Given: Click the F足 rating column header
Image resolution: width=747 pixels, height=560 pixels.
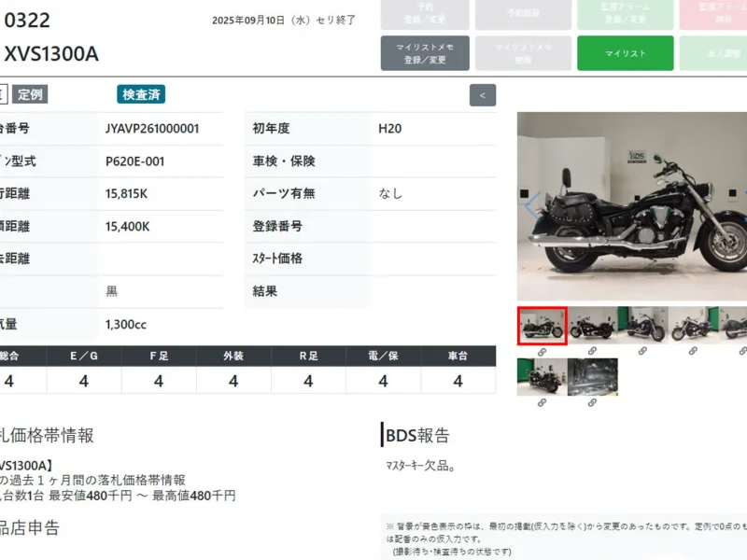Looking at the screenshot, I should pos(159,357).
